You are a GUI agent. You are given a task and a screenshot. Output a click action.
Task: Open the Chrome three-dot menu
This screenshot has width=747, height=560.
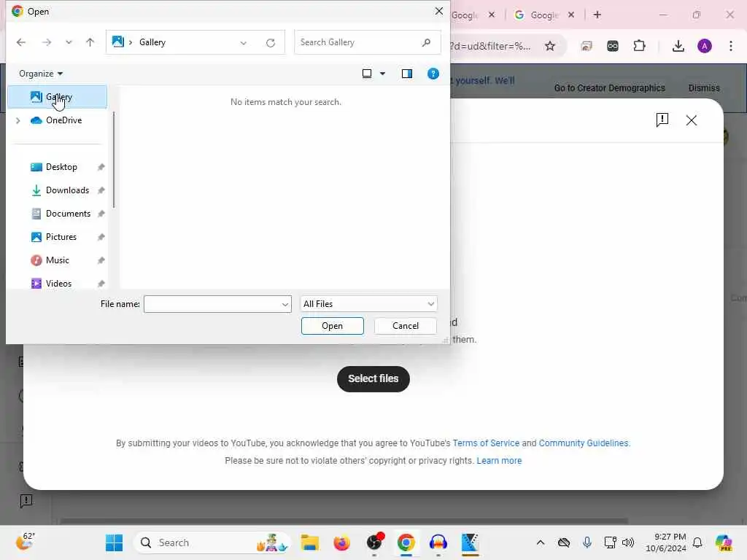(731, 46)
